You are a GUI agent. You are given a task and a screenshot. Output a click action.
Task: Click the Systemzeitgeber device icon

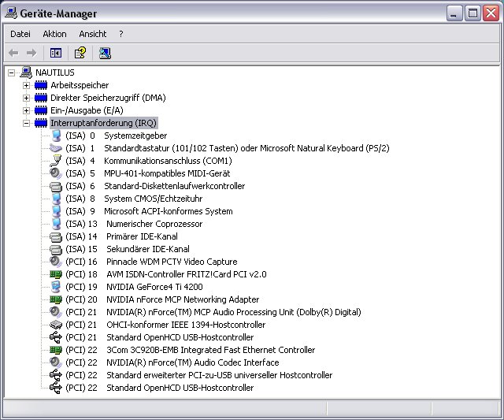(56, 136)
